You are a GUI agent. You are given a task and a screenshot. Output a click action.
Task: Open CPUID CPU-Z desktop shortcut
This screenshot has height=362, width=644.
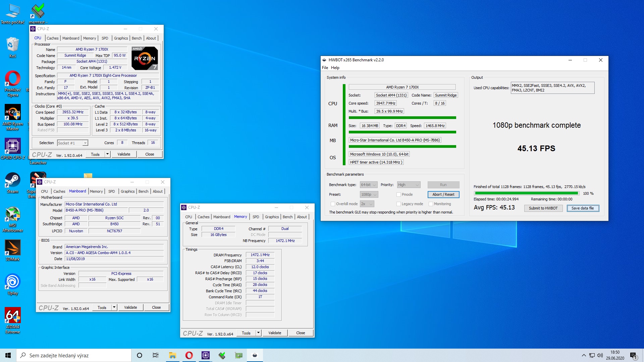pos(13,148)
